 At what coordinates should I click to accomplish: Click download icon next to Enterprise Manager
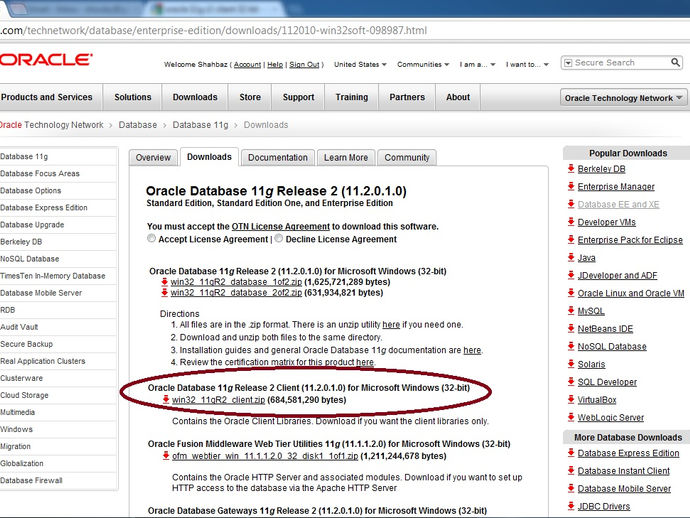(571, 186)
